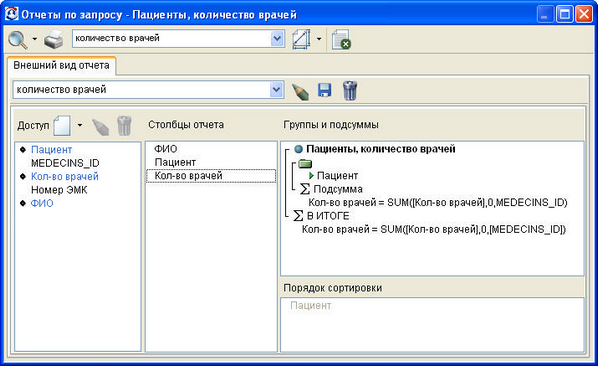
Task: Delete the layout with the blue trash icon
Action: (350, 90)
